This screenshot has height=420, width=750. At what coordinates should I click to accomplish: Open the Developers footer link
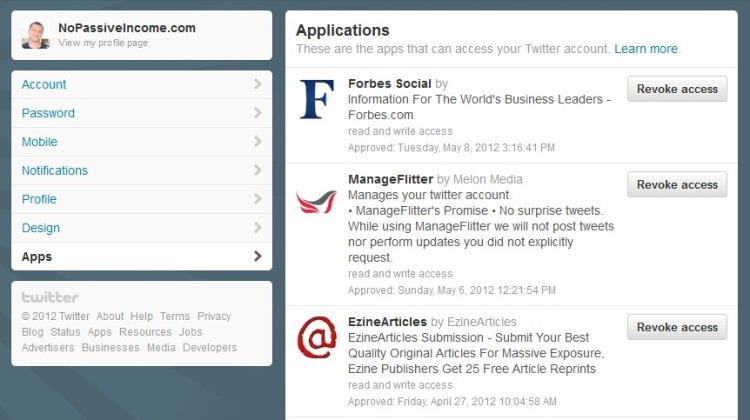pos(210,348)
